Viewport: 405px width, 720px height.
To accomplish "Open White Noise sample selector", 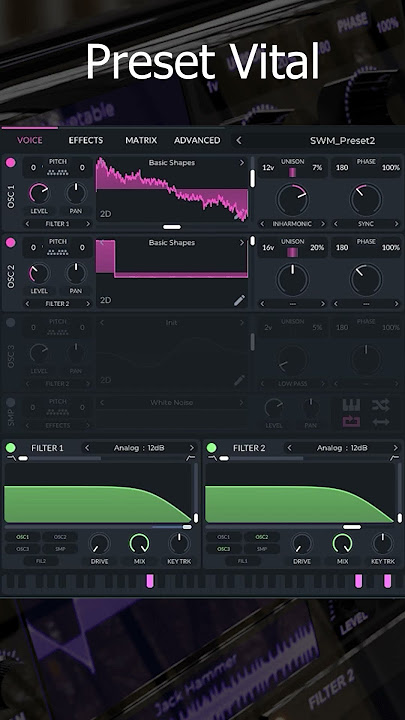I will point(172,403).
